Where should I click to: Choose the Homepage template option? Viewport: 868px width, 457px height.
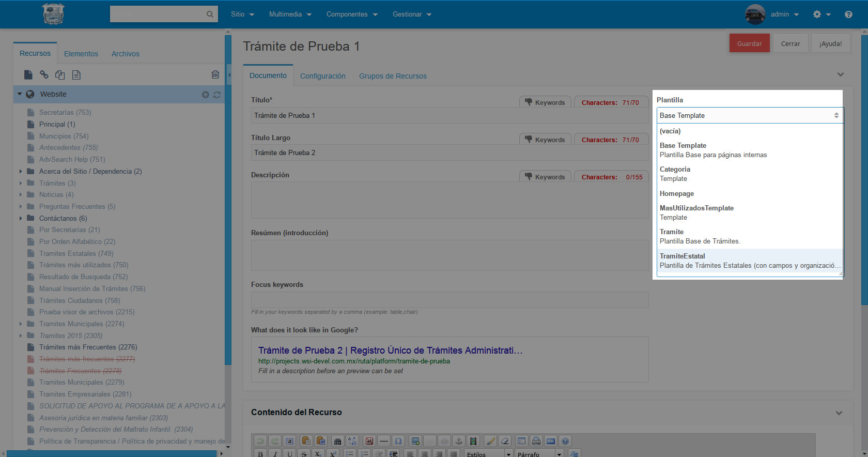click(x=750, y=193)
